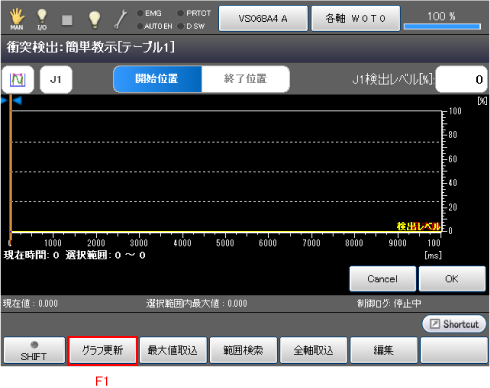
Task: Click the AUTO EN indicator lamp
Action: tap(140, 26)
